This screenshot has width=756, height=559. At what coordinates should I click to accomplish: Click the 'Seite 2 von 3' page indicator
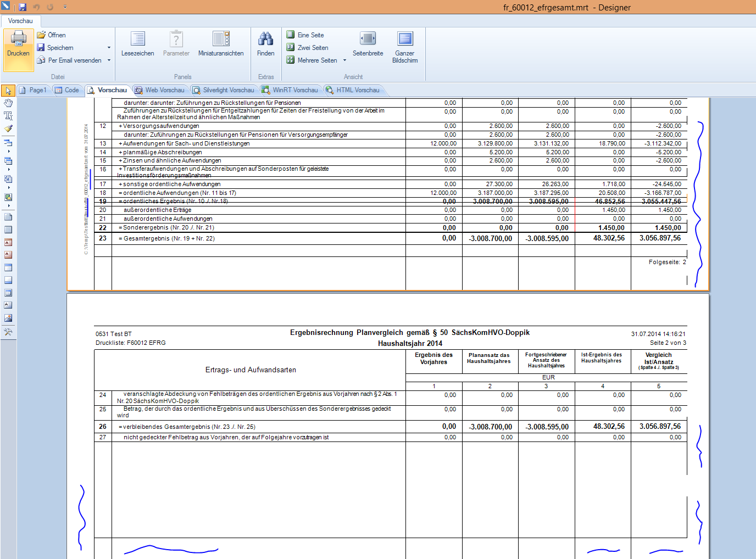[x=668, y=343]
